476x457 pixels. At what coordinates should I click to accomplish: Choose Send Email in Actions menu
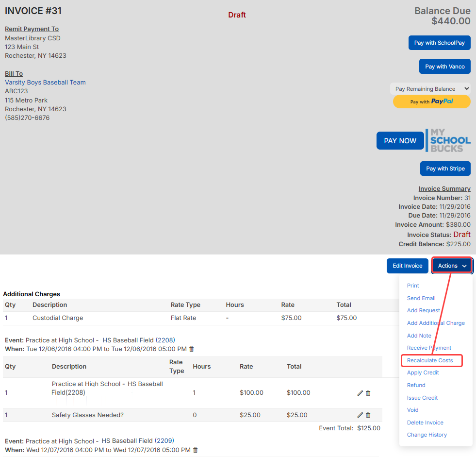click(421, 298)
